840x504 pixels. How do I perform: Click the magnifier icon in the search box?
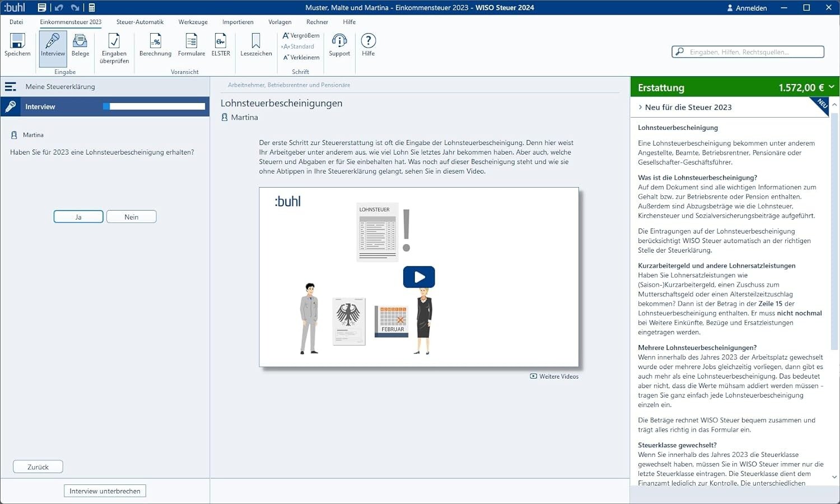click(x=680, y=52)
